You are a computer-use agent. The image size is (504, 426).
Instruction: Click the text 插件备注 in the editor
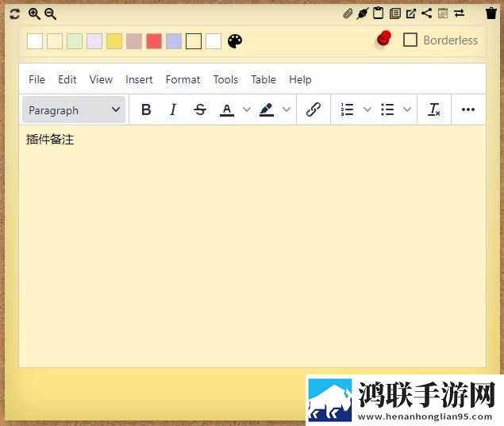(x=50, y=140)
